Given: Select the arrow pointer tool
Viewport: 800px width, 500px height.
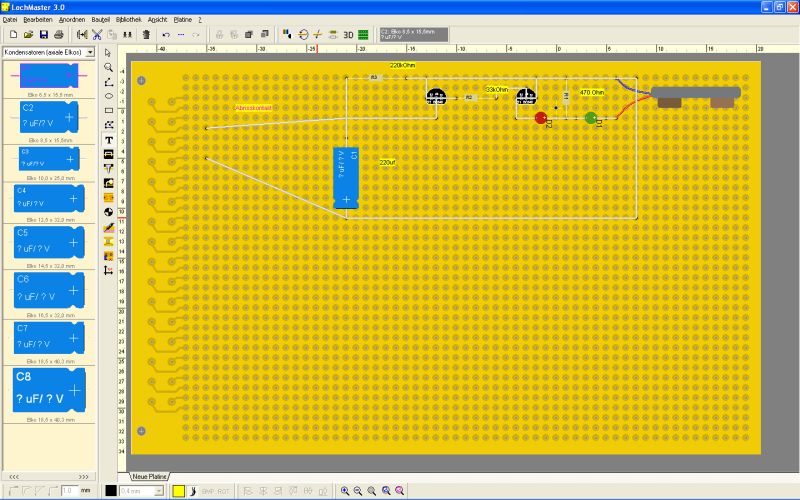Looking at the screenshot, I should pyautogui.click(x=108, y=52).
